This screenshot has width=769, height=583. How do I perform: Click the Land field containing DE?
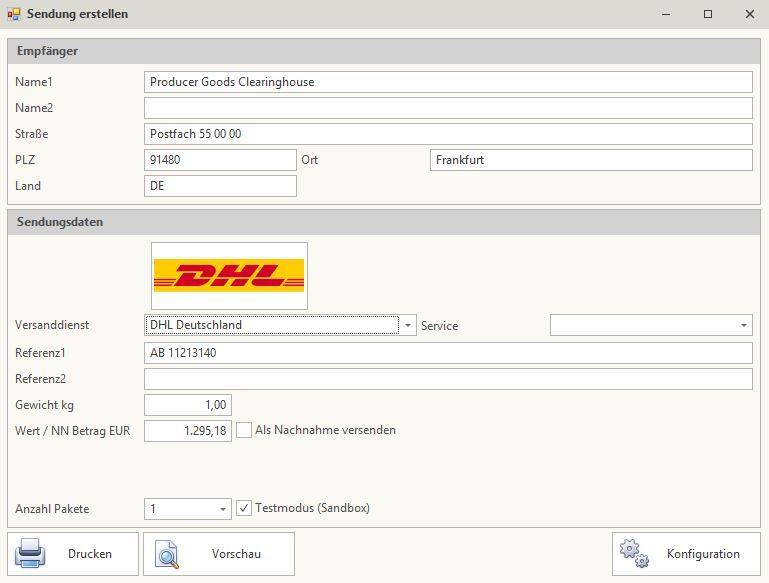coord(220,186)
